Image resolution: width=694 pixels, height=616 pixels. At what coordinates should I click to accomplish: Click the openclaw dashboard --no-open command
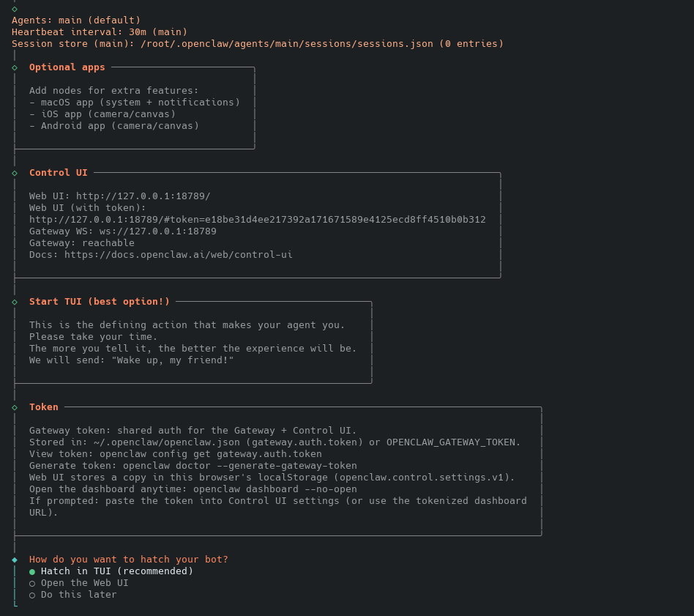pyautogui.click(x=275, y=489)
